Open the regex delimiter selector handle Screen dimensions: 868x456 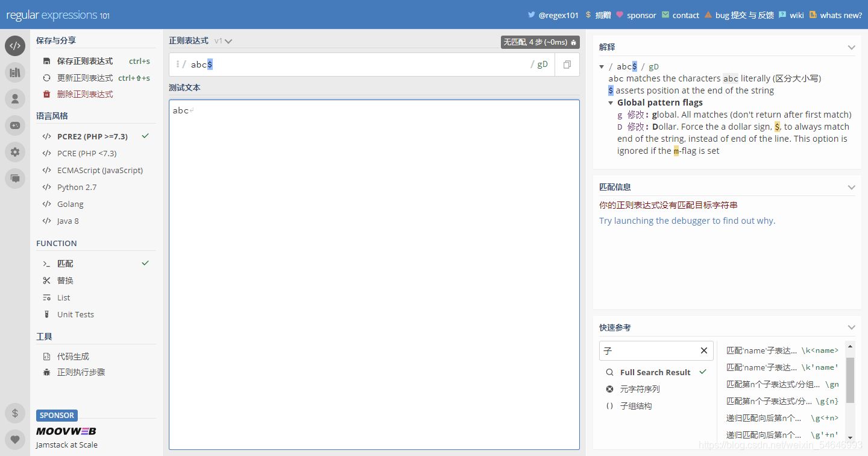pos(178,65)
